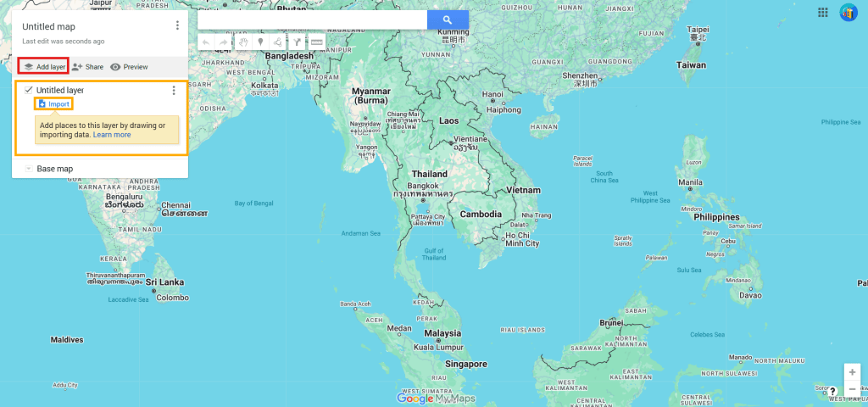Click the Share button
The image size is (868, 407).
click(87, 67)
